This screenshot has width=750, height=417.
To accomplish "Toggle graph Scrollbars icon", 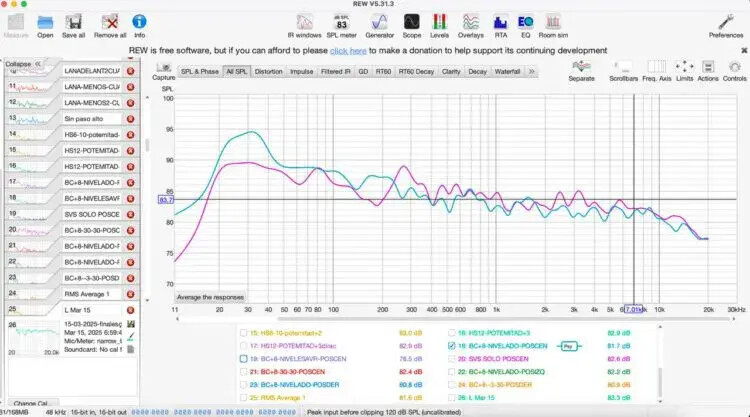I will pyautogui.click(x=623, y=71).
